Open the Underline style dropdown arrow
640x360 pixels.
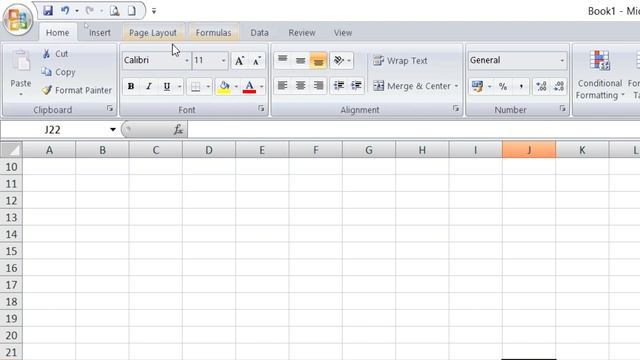pos(179,87)
